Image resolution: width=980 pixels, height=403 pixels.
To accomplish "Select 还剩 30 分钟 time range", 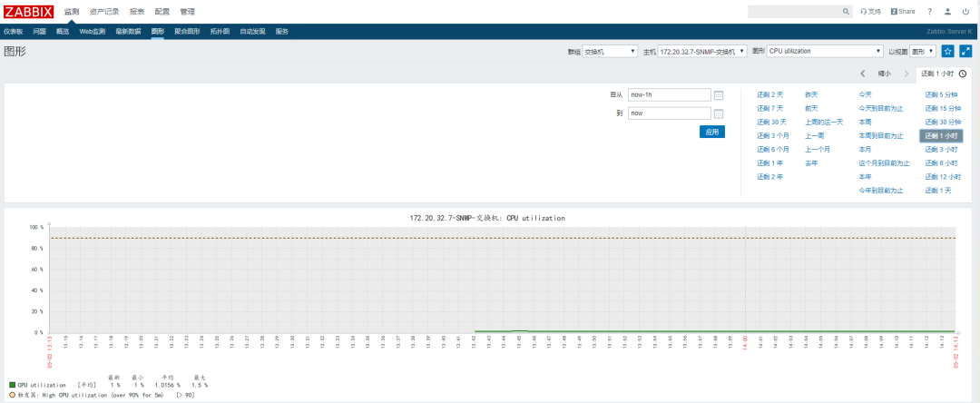I will (941, 123).
